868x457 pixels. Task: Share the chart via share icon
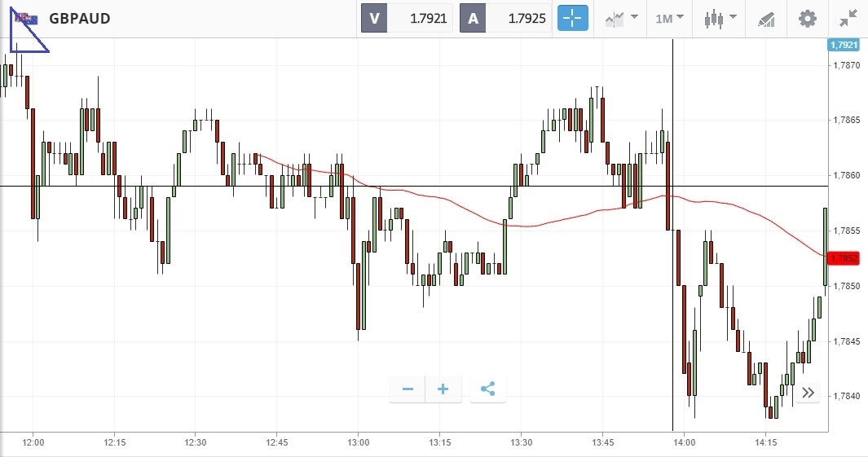[487, 389]
